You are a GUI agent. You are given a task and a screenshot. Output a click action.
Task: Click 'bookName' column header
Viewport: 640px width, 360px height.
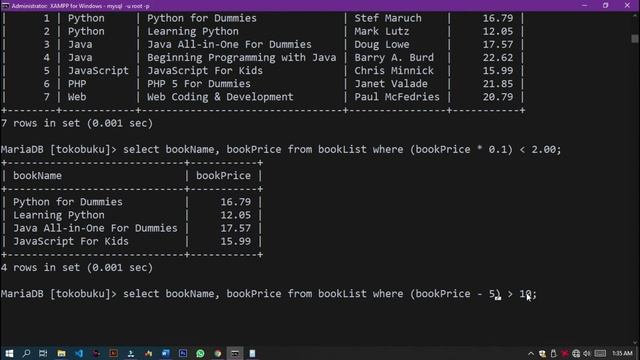click(x=37, y=176)
